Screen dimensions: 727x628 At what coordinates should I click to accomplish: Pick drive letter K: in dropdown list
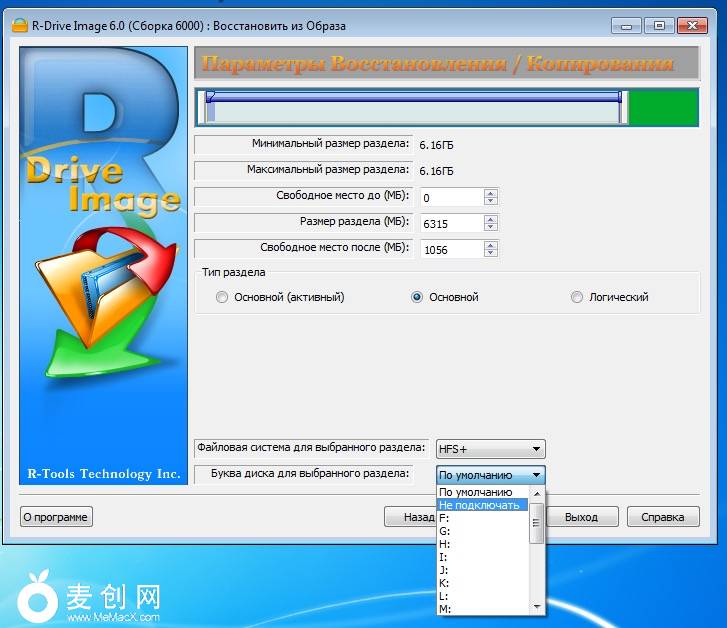pyautogui.click(x=446, y=582)
